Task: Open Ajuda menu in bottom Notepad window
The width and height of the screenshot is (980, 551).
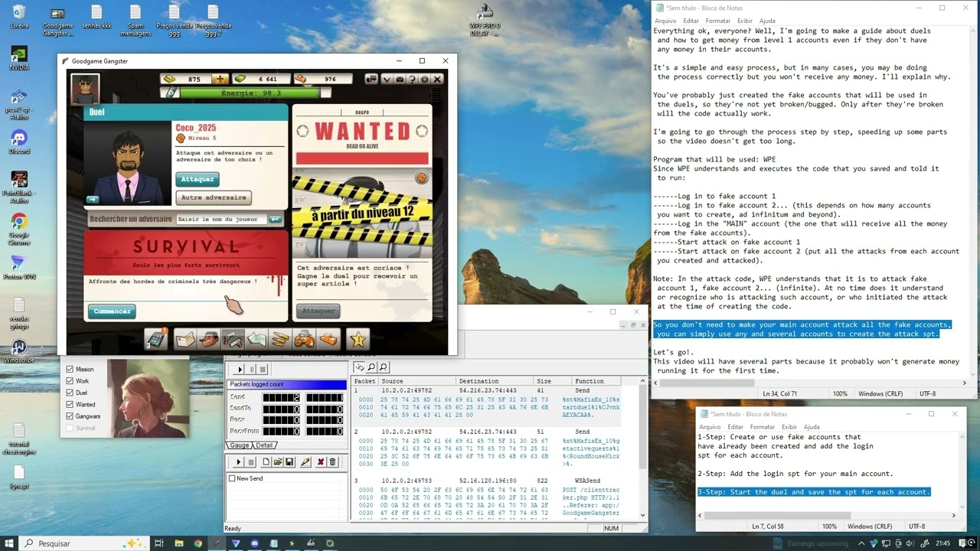Action: [x=812, y=427]
